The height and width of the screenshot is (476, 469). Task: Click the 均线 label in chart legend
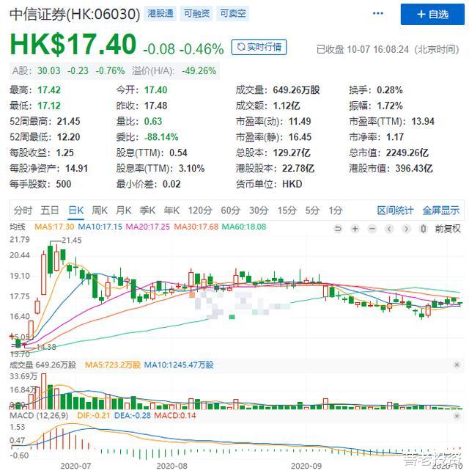[18, 227]
